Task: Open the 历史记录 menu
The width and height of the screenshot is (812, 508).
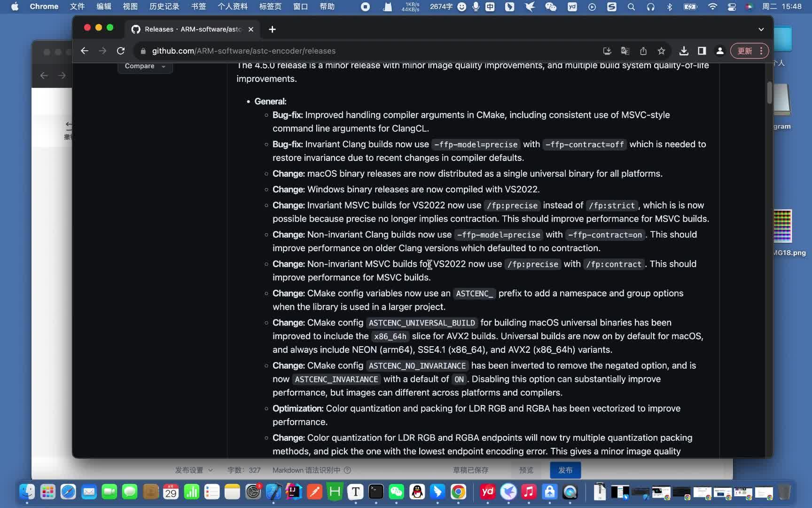Action: coord(164,7)
